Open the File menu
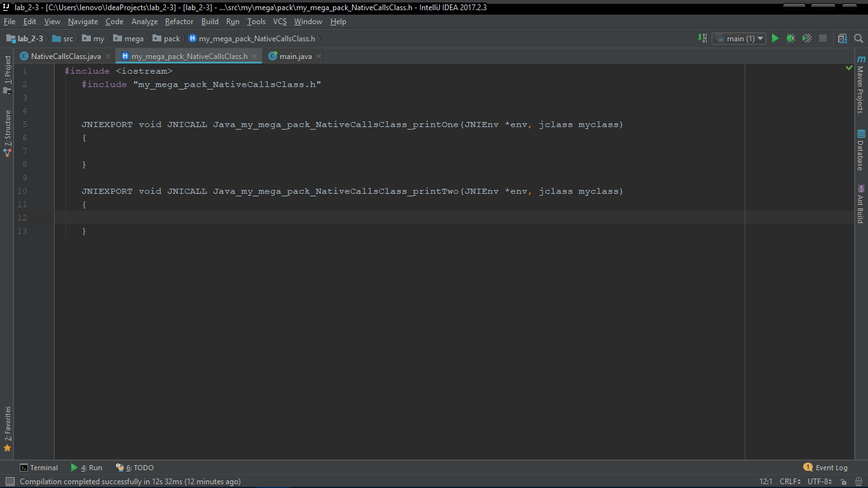Image resolution: width=868 pixels, height=488 pixels. pos(10,22)
